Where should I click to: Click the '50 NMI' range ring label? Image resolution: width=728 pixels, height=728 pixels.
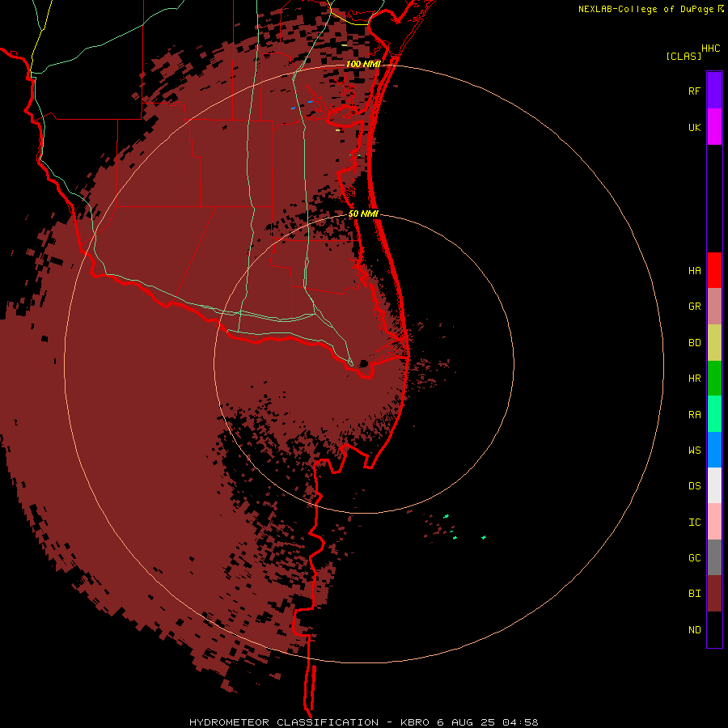[363, 214]
